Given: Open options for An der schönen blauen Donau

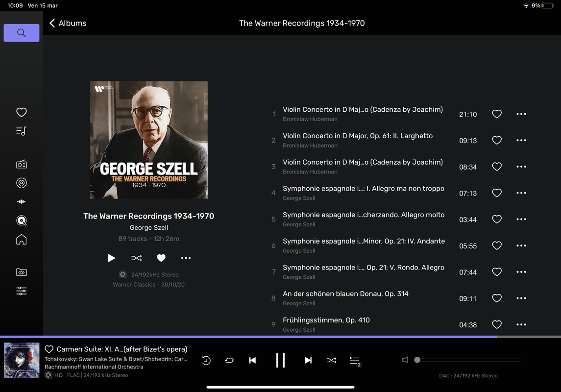Looking at the screenshot, I should 521,298.
